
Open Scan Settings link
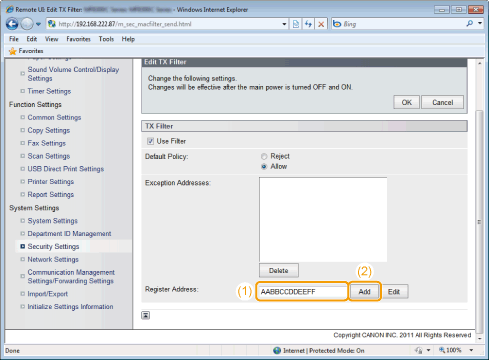[49, 156]
